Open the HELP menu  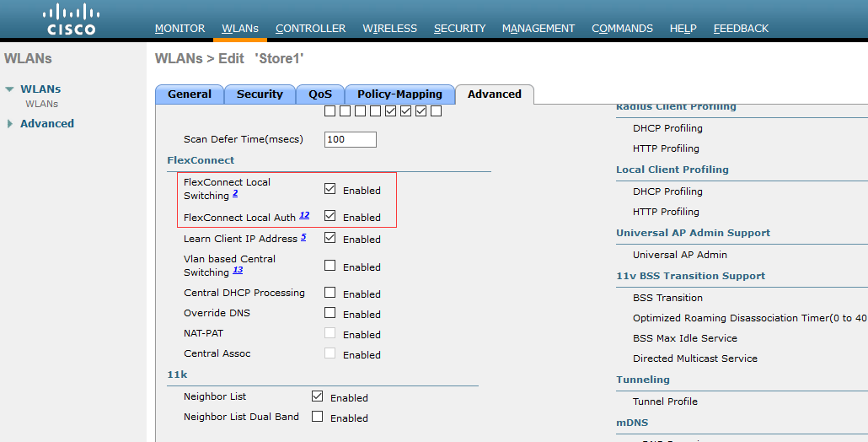click(x=683, y=28)
